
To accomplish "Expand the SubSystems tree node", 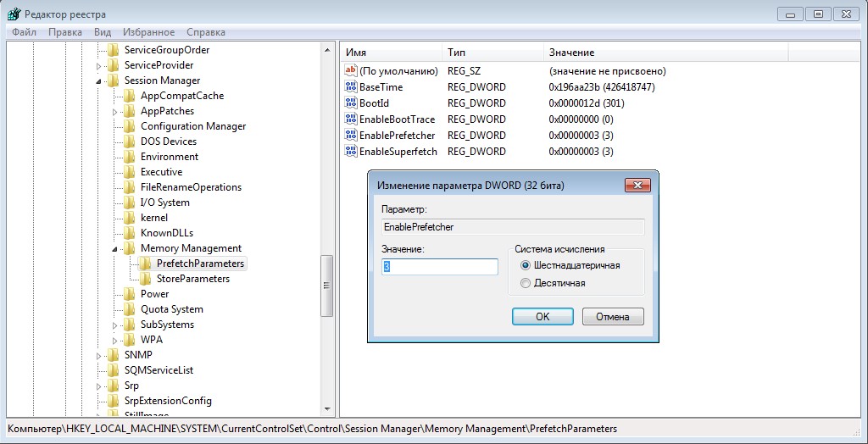I will (x=114, y=325).
